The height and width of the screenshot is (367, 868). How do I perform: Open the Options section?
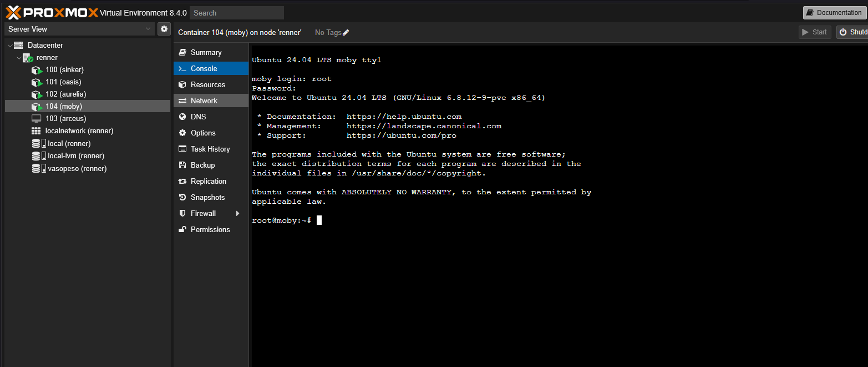tap(211, 133)
